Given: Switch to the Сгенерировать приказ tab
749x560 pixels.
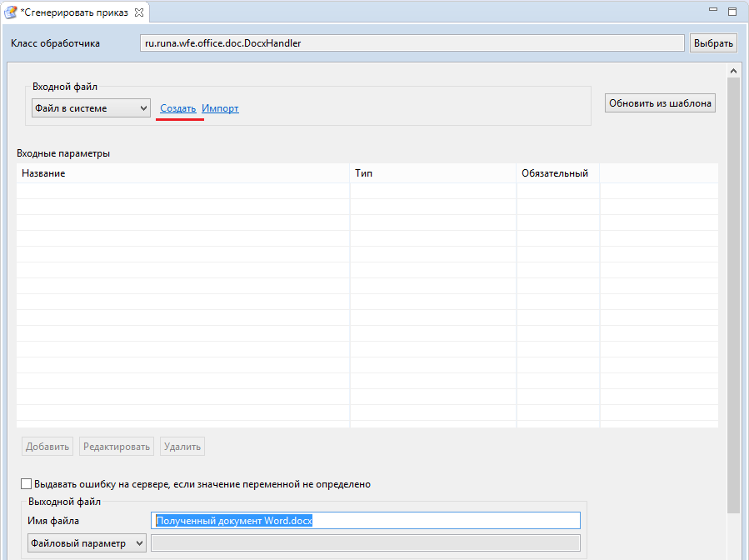Looking at the screenshot, I should pos(74,12).
